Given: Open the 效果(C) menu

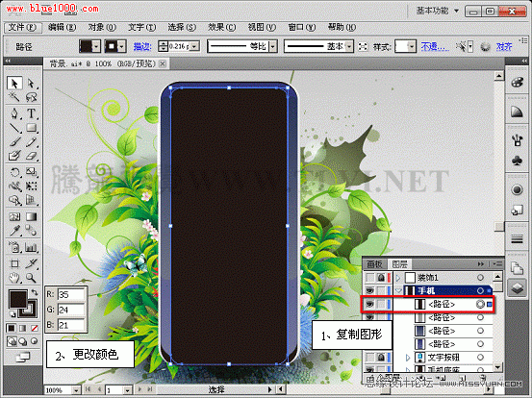Looking at the screenshot, I should click(222, 28).
